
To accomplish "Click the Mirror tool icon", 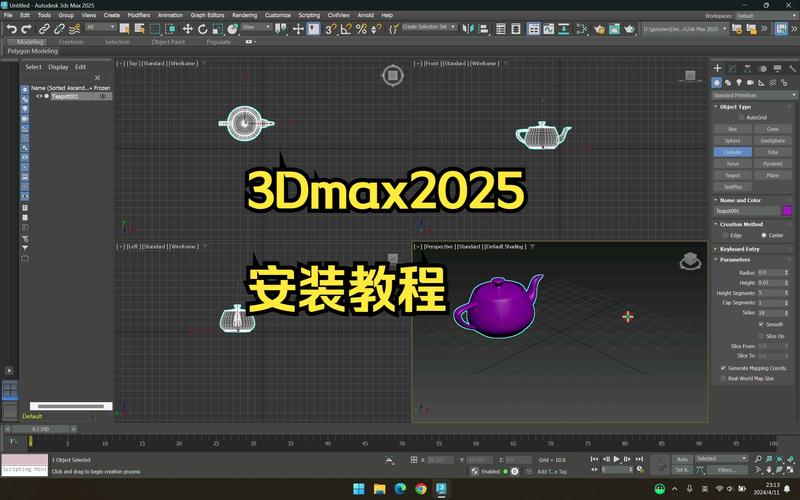I will [x=468, y=29].
